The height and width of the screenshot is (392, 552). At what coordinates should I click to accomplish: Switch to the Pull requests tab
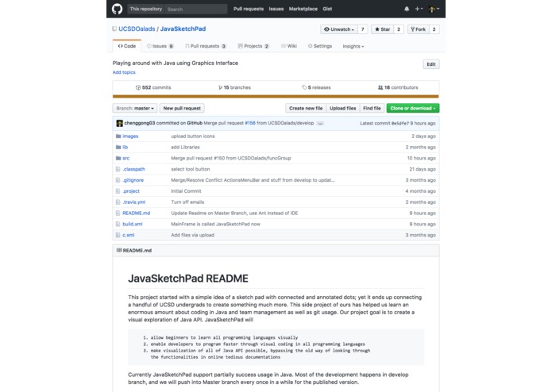(206, 46)
